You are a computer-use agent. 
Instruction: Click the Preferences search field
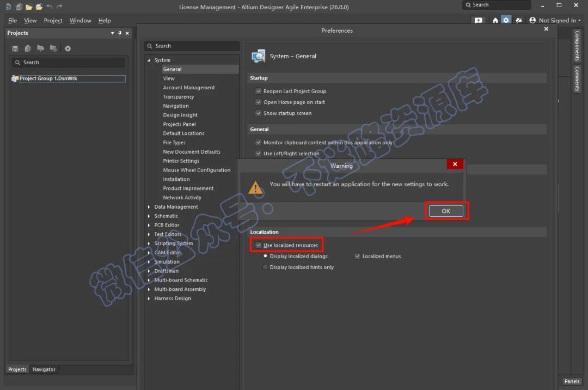[192, 46]
